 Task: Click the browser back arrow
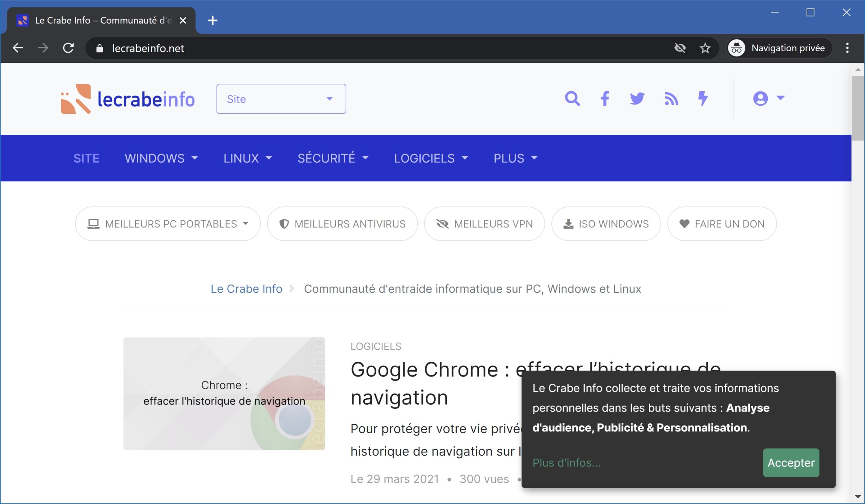click(18, 48)
